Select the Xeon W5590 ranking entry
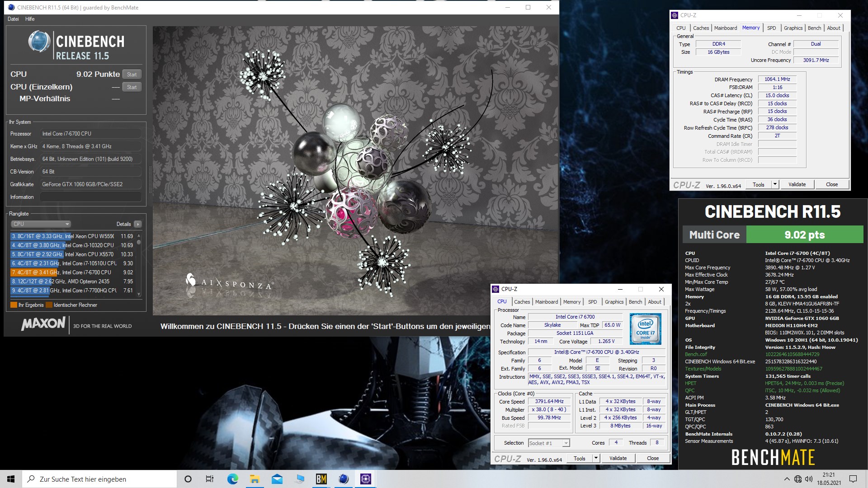 (72, 236)
